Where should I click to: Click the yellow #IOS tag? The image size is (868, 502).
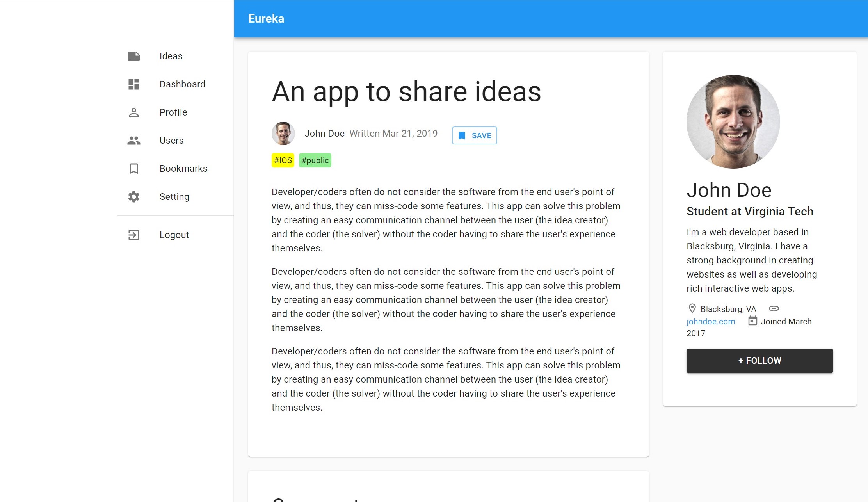click(x=283, y=160)
